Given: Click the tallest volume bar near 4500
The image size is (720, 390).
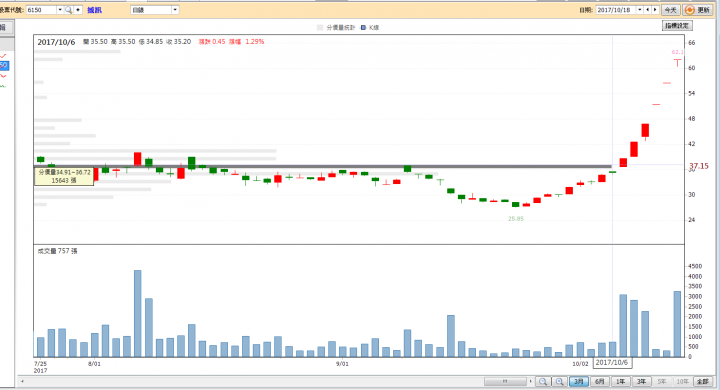Looking at the screenshot, I should [x=137, y=313].
